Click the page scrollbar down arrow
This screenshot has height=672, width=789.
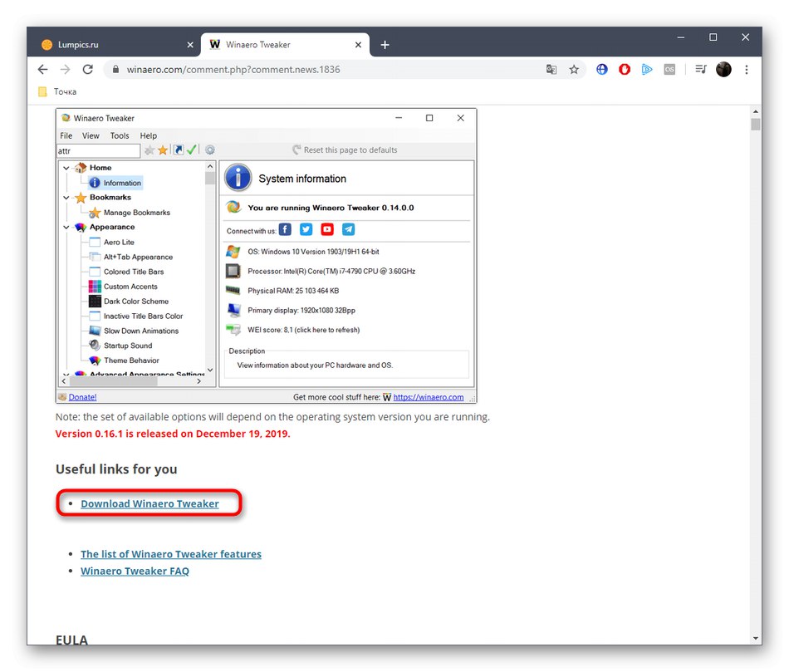(755, 638)
